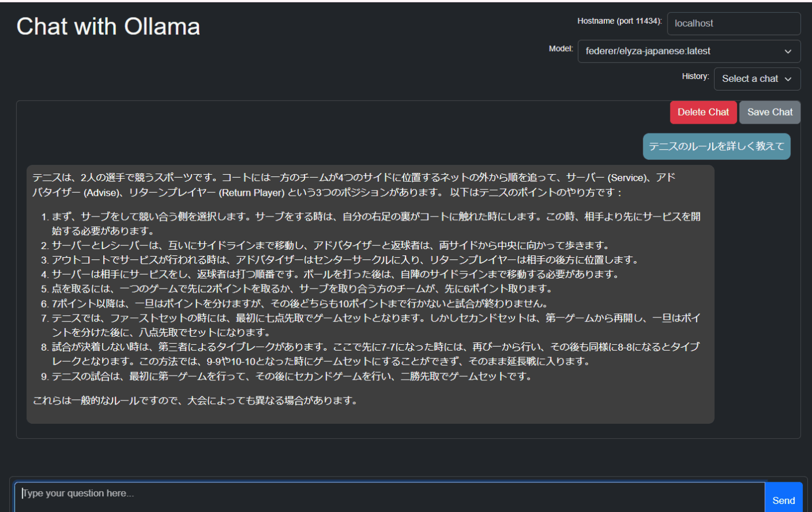Click the closing line これらは一般的なルールですので
This screenshot has width=812, height=512.
click(x=195, y=401)
